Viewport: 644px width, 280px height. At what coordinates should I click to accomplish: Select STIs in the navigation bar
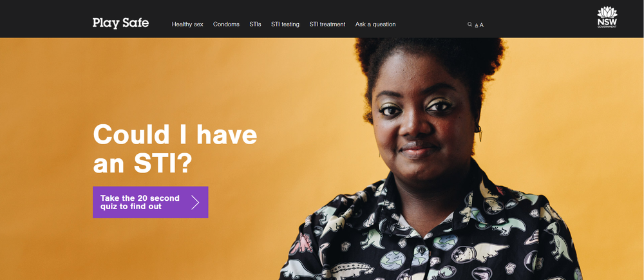[x=255, y=24]
